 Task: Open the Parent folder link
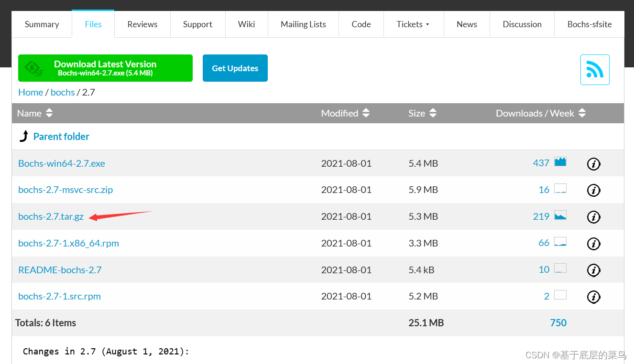[61, 137]
